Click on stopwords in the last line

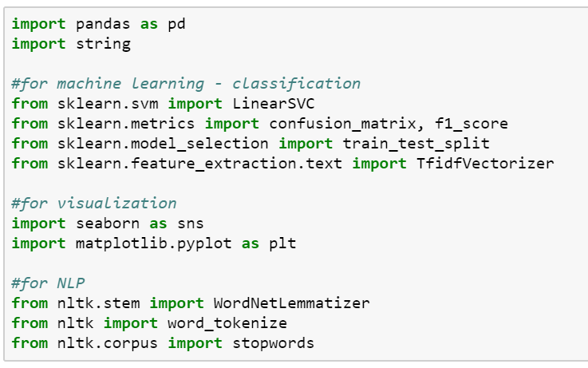[x=276, y=343]
